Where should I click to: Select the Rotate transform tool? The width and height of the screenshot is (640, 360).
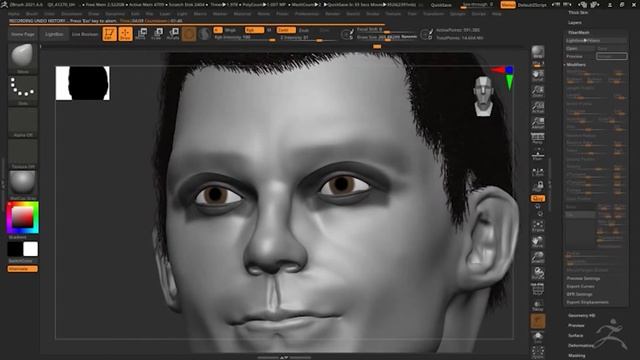point(173,34)
